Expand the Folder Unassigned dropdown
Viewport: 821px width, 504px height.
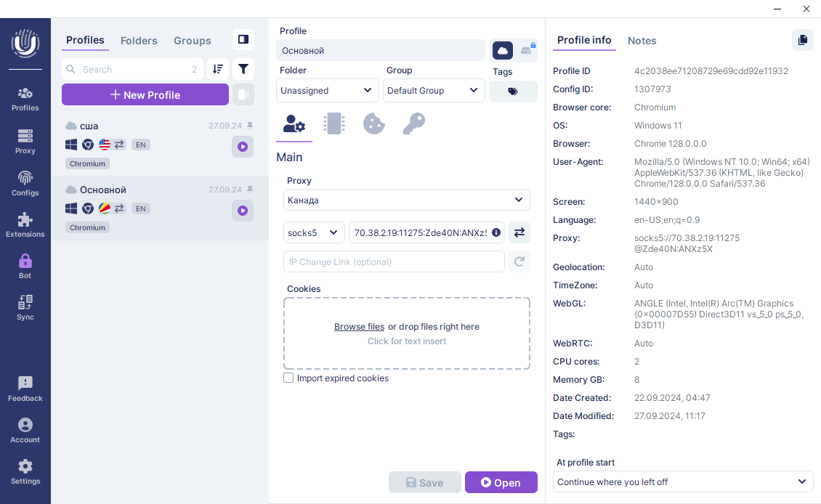pos(328,91)
